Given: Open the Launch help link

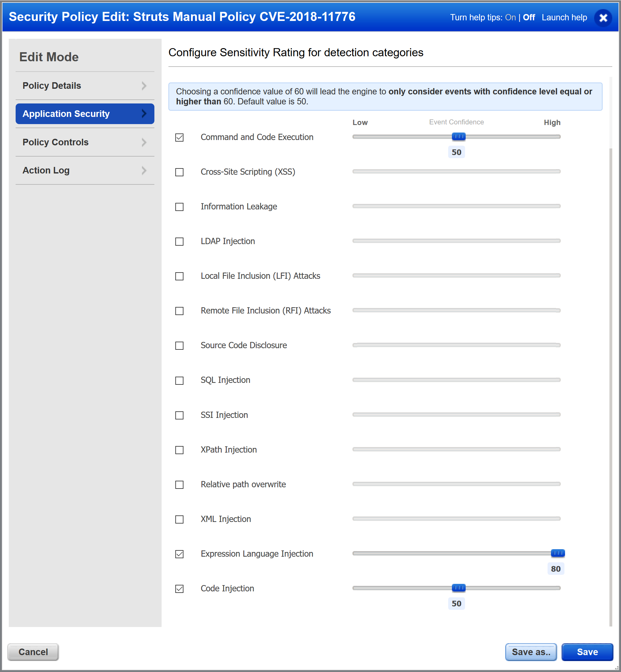Looking at the screenshot, I should [564, 18].
